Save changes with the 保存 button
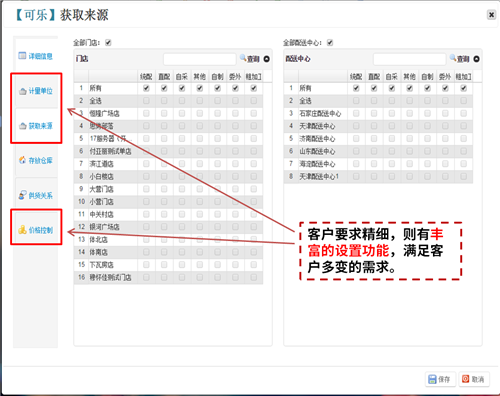 (x=440, y=379)
